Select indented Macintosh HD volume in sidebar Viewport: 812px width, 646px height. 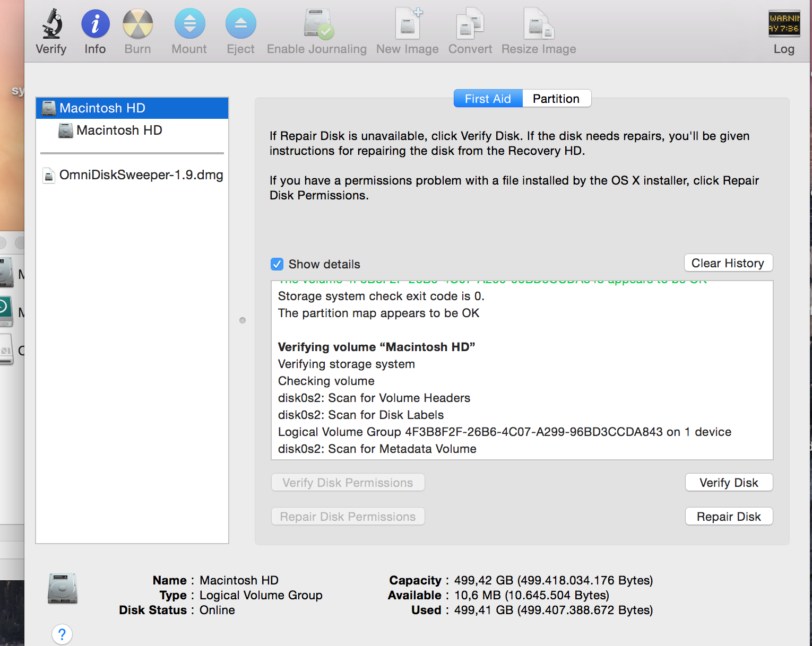(132, 130)
